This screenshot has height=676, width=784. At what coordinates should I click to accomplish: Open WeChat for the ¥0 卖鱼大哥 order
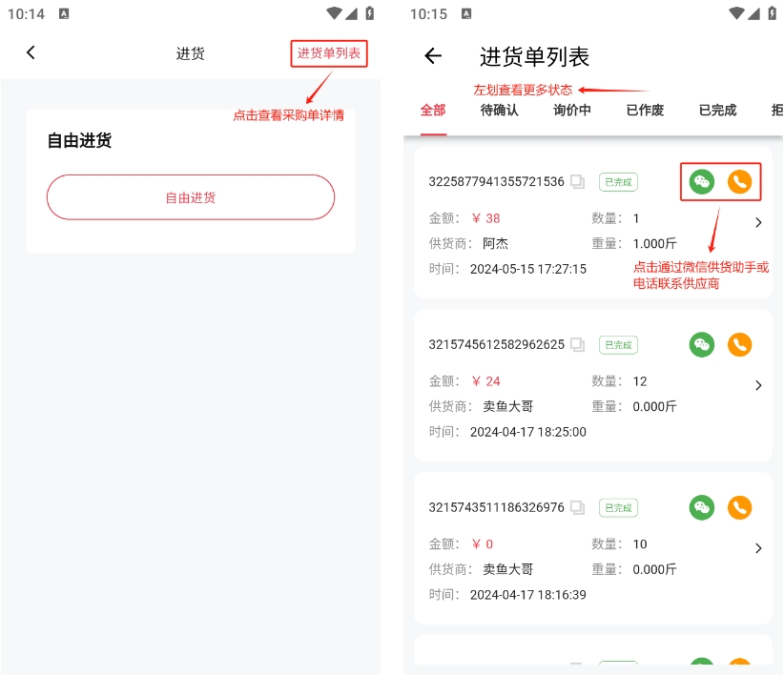point(702,507)
